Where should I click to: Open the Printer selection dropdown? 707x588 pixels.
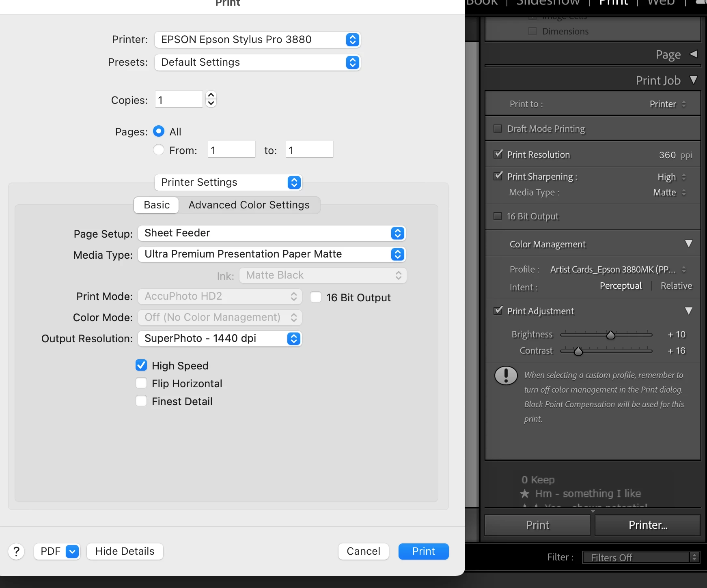point(257,40)
